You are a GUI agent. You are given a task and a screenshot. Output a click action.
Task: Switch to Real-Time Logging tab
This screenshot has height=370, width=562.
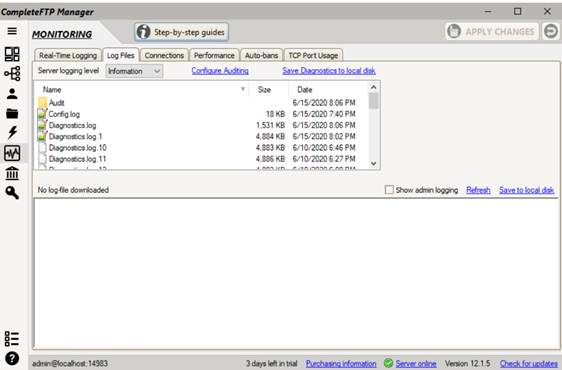(x=68, y=55)
